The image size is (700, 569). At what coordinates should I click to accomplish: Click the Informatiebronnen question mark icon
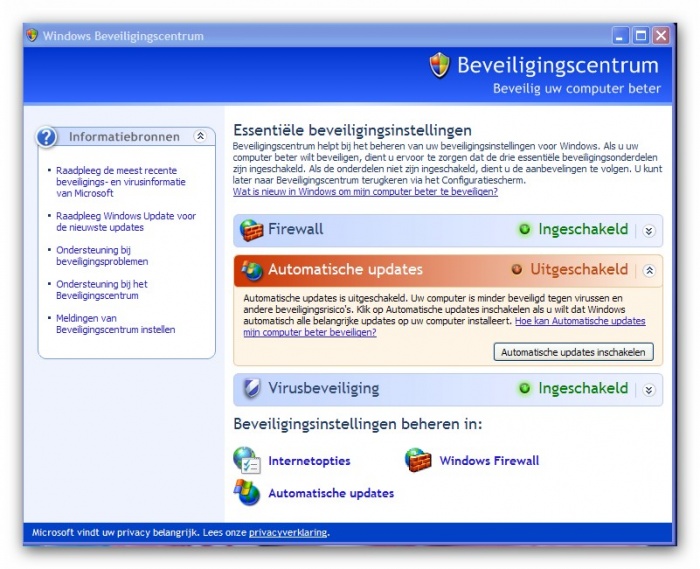click(46, 137)
